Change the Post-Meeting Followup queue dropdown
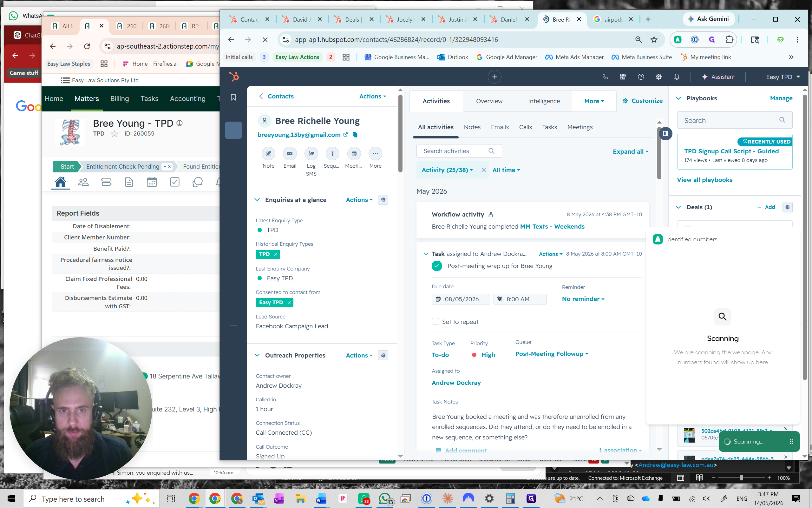Screen dimensions: 812x508 point(552,354)
